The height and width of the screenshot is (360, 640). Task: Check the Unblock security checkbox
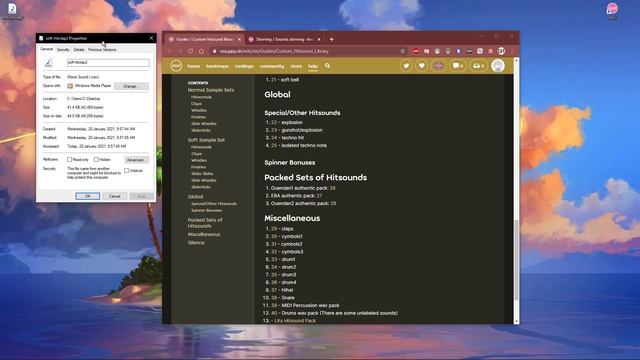click(x=127, y=171)
